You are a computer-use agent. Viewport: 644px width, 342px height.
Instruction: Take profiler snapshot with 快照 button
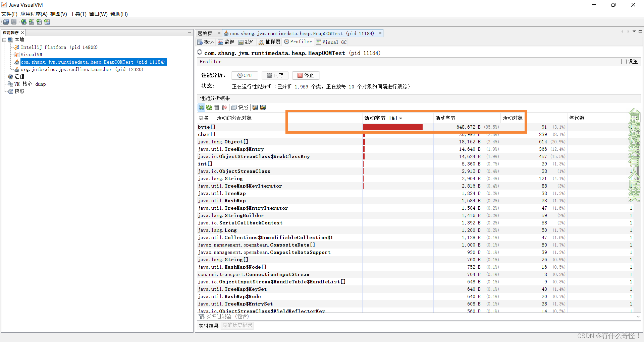coord(240,108)
